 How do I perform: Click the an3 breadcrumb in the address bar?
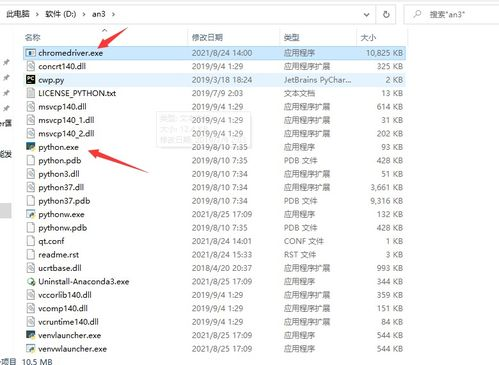[x=99, y=14]
